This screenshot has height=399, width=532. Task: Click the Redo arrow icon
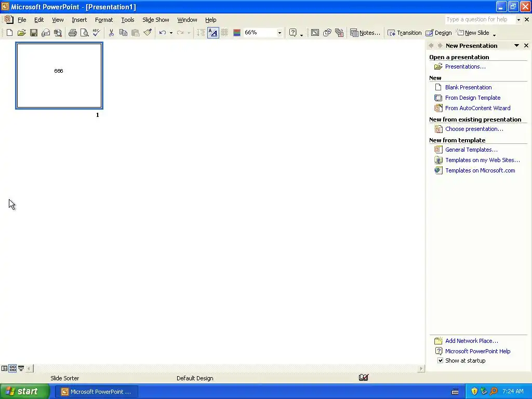180,33
